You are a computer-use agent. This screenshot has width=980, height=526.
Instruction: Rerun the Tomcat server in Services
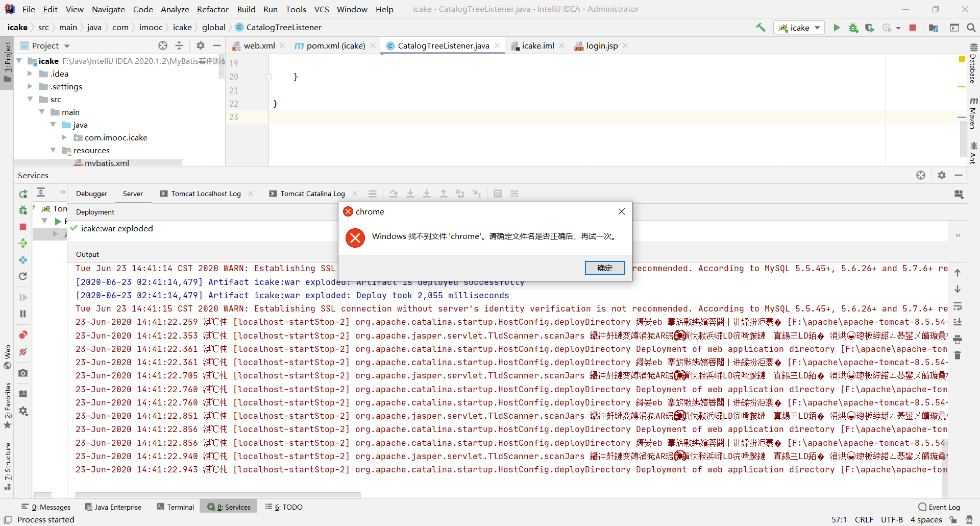point(23,194)
